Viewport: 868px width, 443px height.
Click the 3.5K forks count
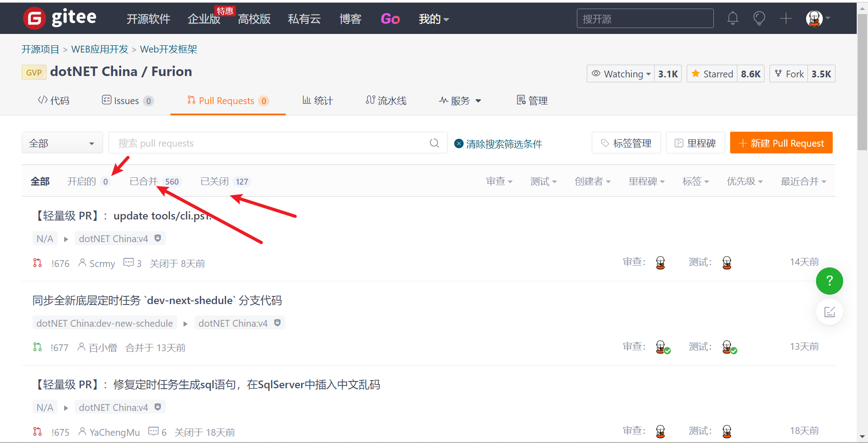coord(821,74)
